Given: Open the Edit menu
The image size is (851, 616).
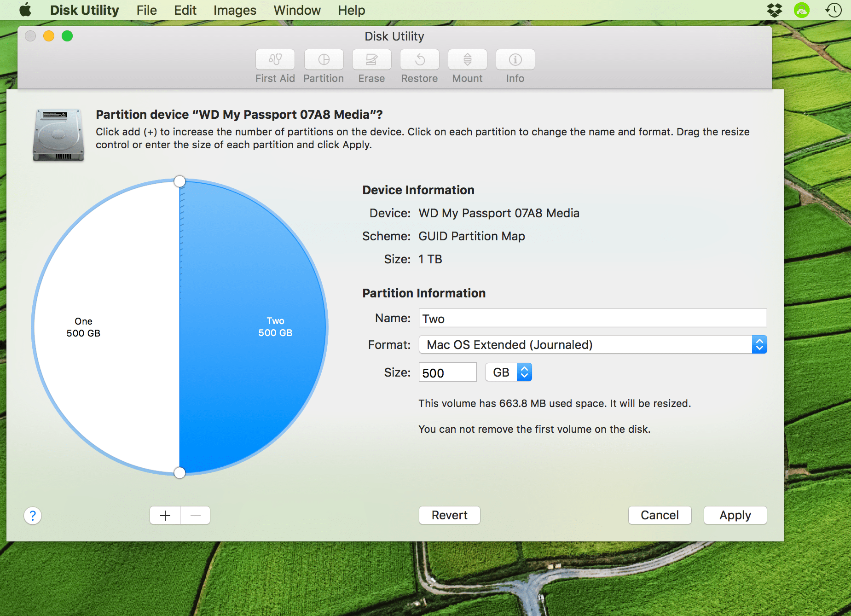Looking at the screenshot, I should click(x=185, y=10).
